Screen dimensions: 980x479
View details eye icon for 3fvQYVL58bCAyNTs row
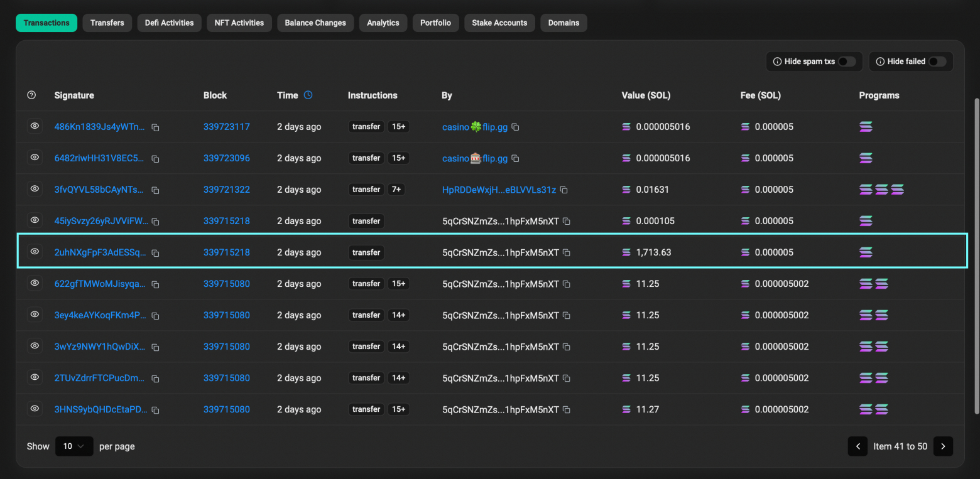coord(35,189)
